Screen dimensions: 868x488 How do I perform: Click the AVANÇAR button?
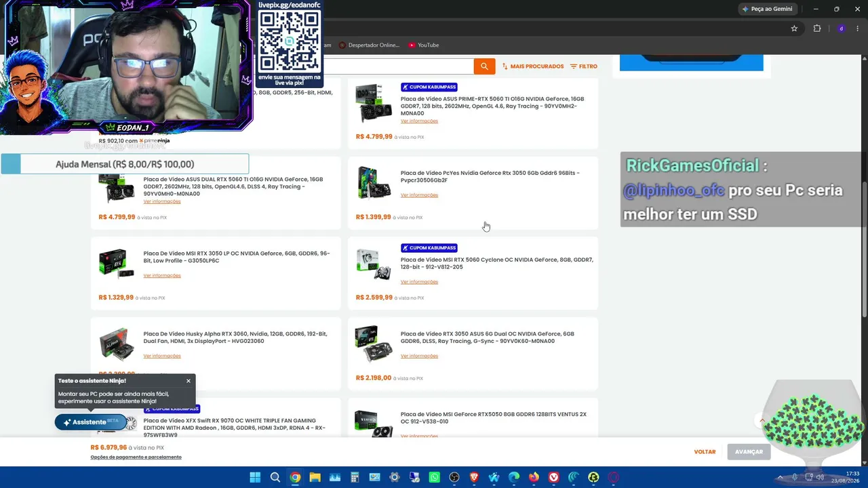(749, 452)
